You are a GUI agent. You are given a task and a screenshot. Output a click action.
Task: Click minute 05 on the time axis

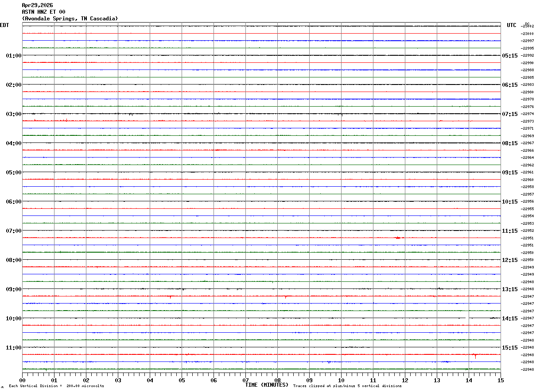[182, 380]
